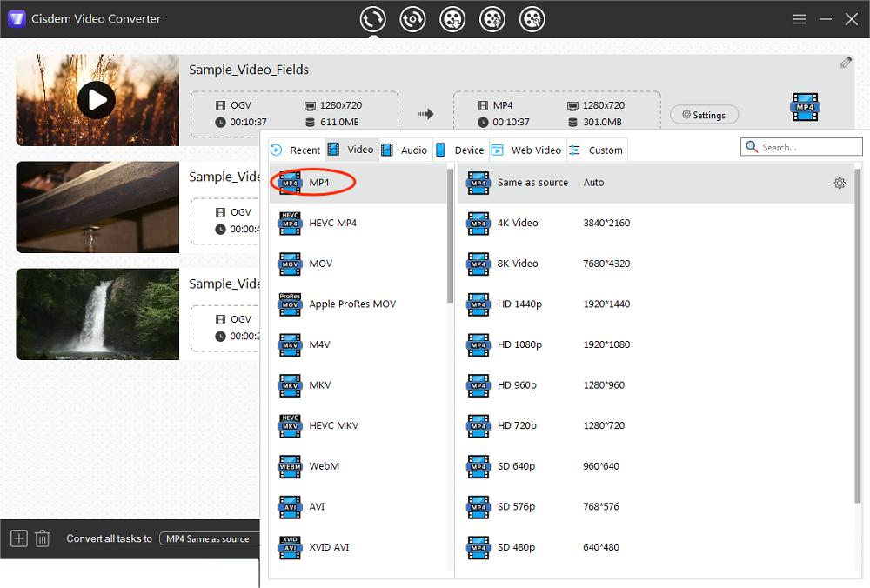
Task: Click the add file plus icon
Action: coord(19,538)
